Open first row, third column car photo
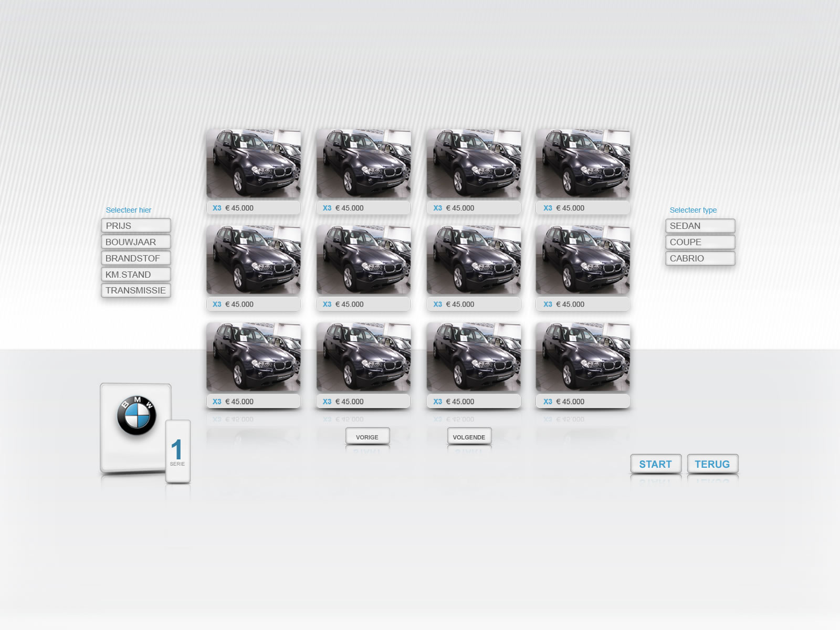Image resolution: width=840 pixels, height=630 pixels. [x=474, y=164]
